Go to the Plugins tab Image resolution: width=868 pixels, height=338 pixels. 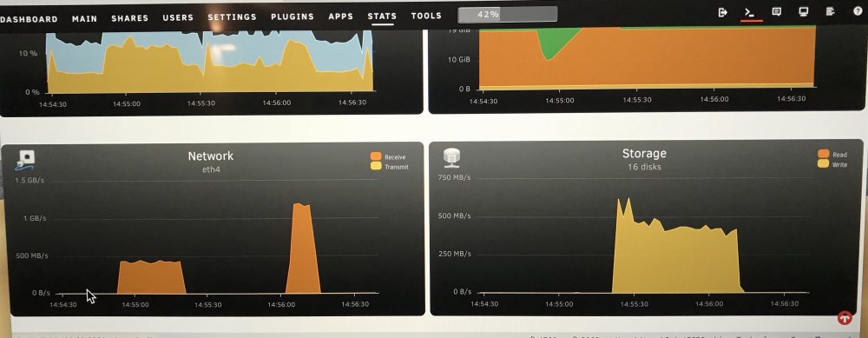293,17
